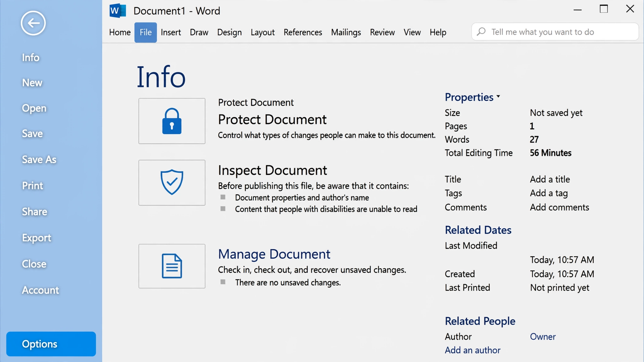Go to the Design tab

[230, 32]
